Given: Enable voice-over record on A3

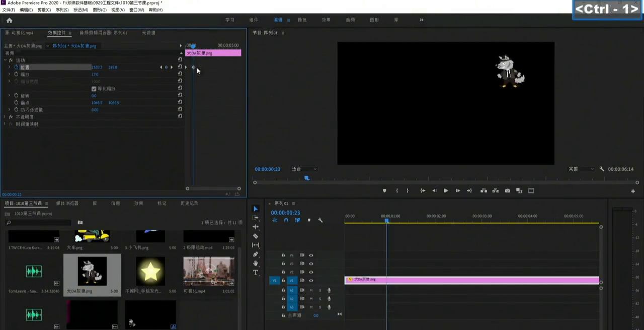Looking at the screenshot, I should click(329, 307).
